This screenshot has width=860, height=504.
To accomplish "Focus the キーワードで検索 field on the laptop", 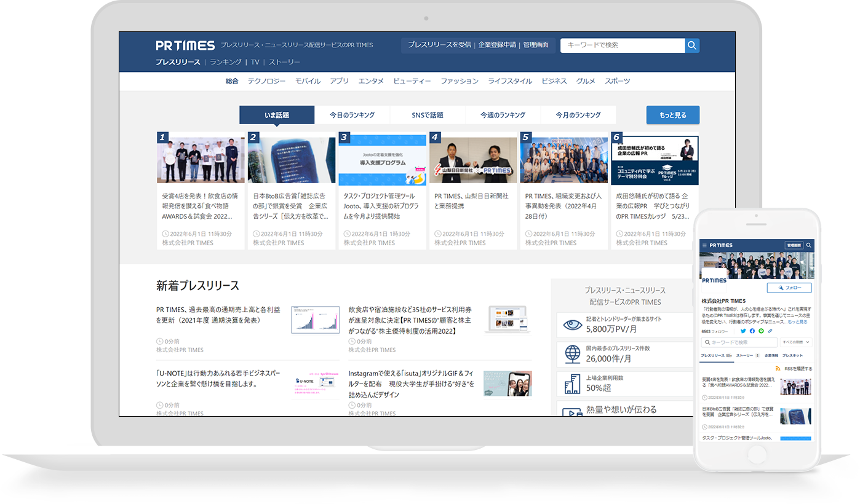I will pos(623,45).
